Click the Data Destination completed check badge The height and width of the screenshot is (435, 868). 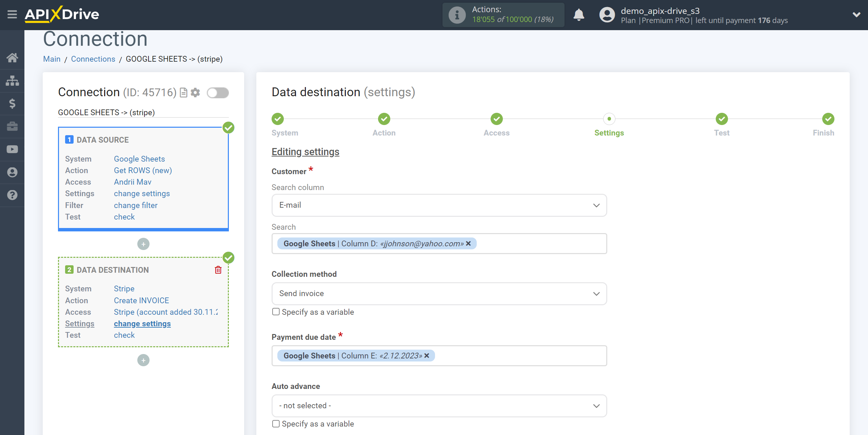[x=229, y=258]
